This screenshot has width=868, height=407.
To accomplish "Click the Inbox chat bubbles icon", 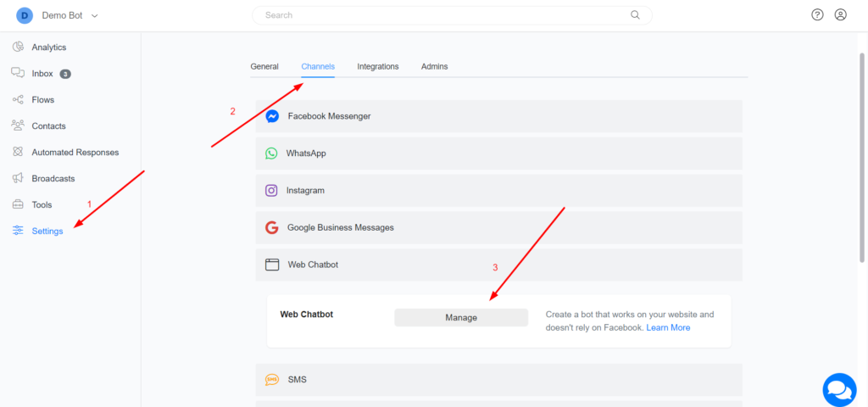I will 19,73.
